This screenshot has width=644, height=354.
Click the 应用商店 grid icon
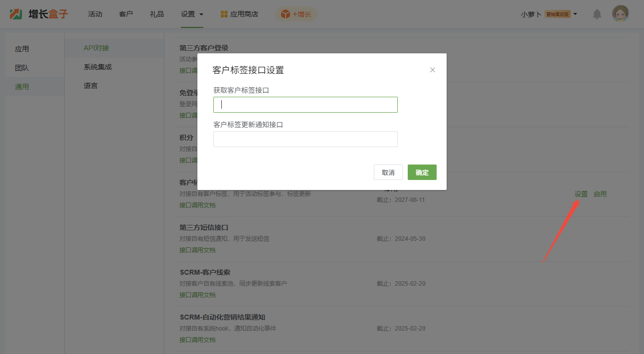[x=224, y=14]
